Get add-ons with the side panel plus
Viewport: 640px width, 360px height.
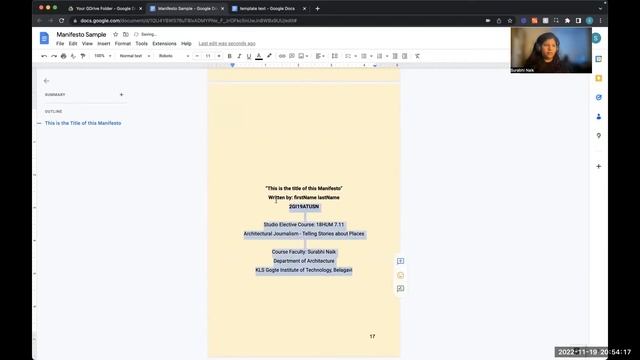[x=599, y=166]
